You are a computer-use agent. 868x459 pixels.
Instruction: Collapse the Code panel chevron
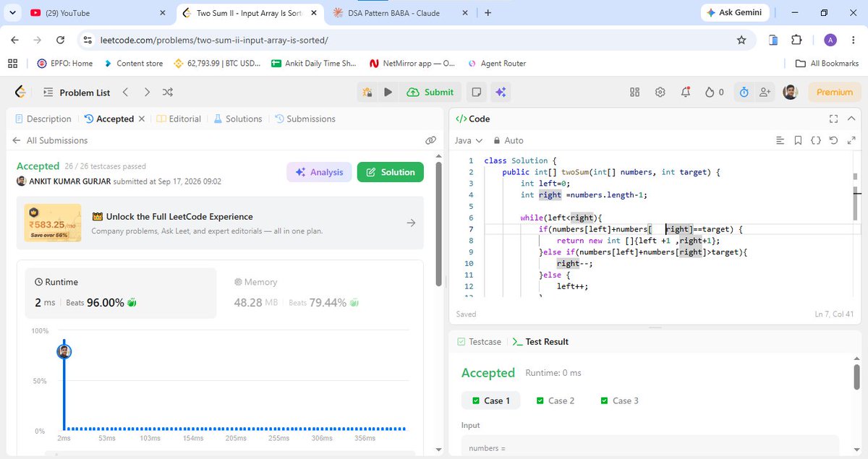coord(851,119)
